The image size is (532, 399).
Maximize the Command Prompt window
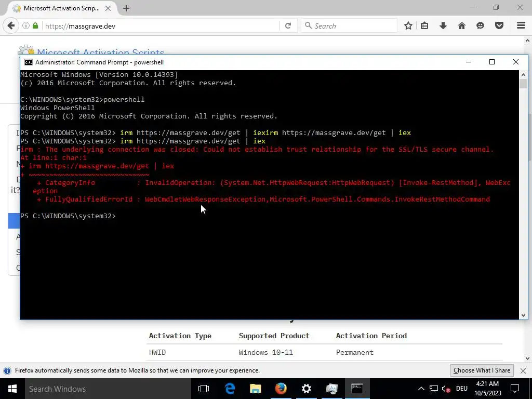[492, 62]
